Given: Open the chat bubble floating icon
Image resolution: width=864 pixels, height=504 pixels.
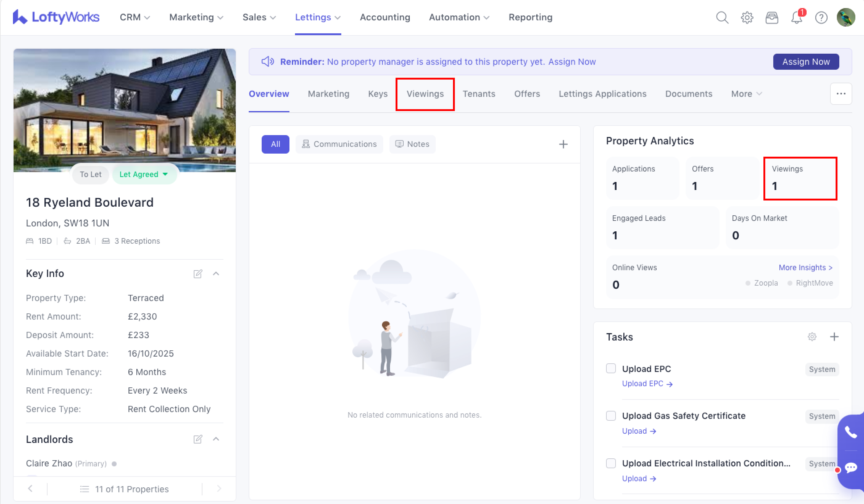Looking at the screenshot, I should [851, 468].
